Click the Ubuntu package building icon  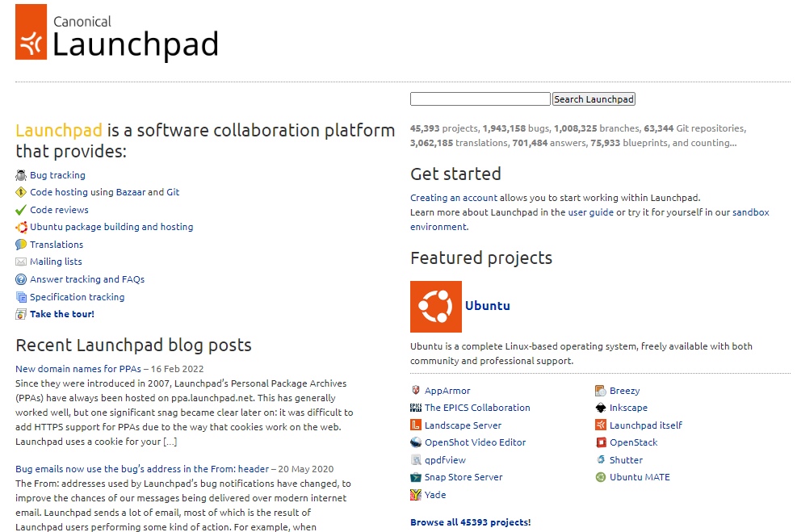pos(21,227)
